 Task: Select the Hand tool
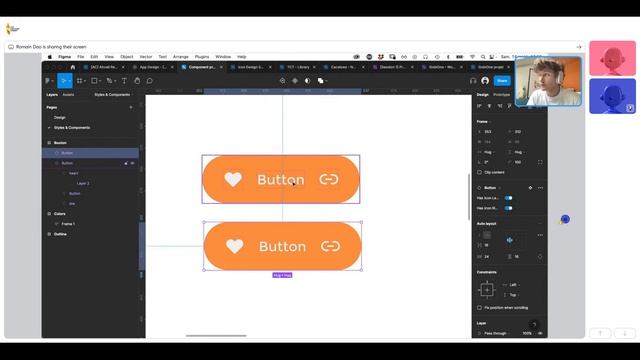pyautogui.click(x=137, y=81)
